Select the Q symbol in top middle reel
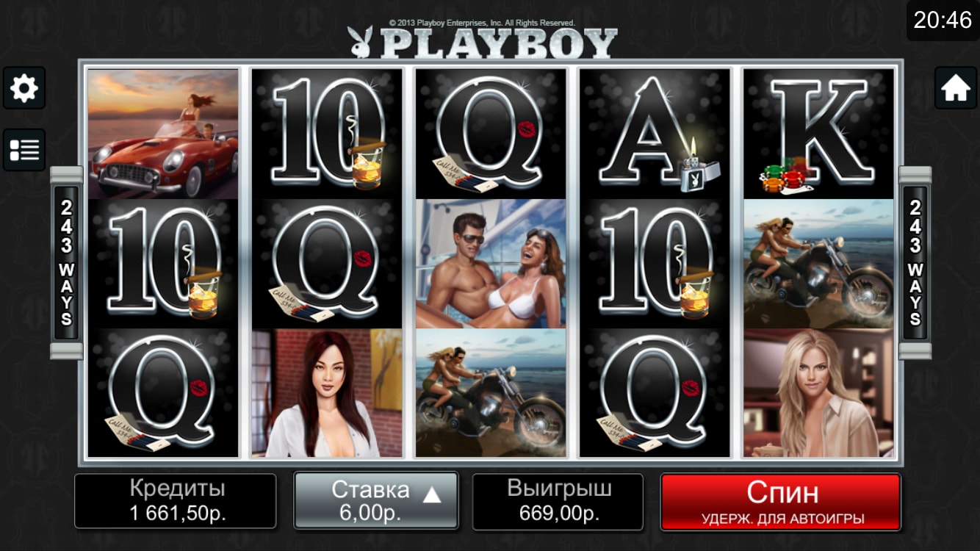The image size is (980, 551). click(491, 134)
